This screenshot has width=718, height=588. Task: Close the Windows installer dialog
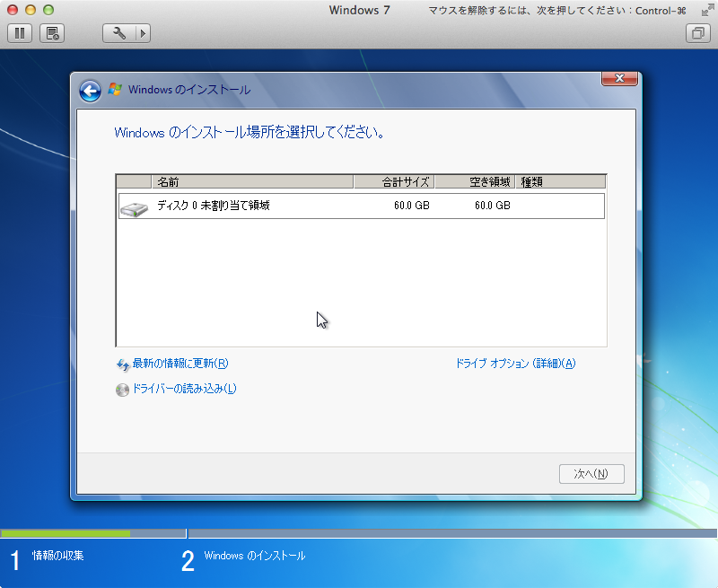619,78
